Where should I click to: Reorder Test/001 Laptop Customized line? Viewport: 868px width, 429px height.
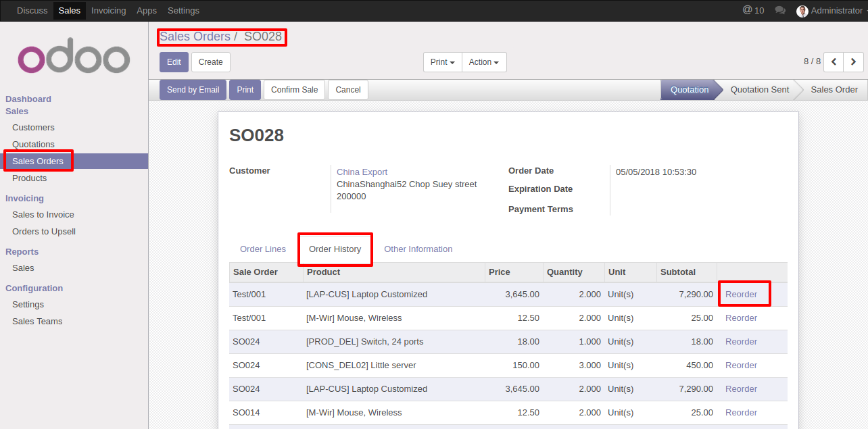click(741, 295)
